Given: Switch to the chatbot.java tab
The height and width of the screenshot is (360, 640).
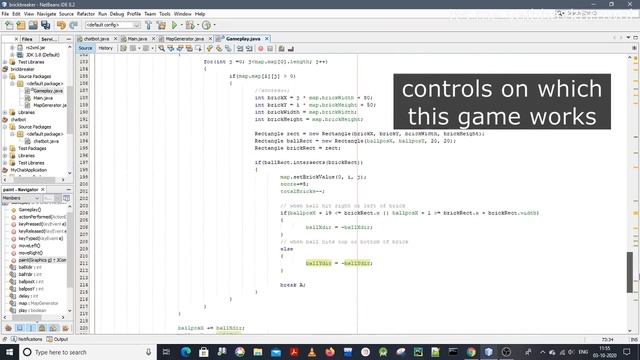Looking at the screenshot, I should [x=97, y=39].
